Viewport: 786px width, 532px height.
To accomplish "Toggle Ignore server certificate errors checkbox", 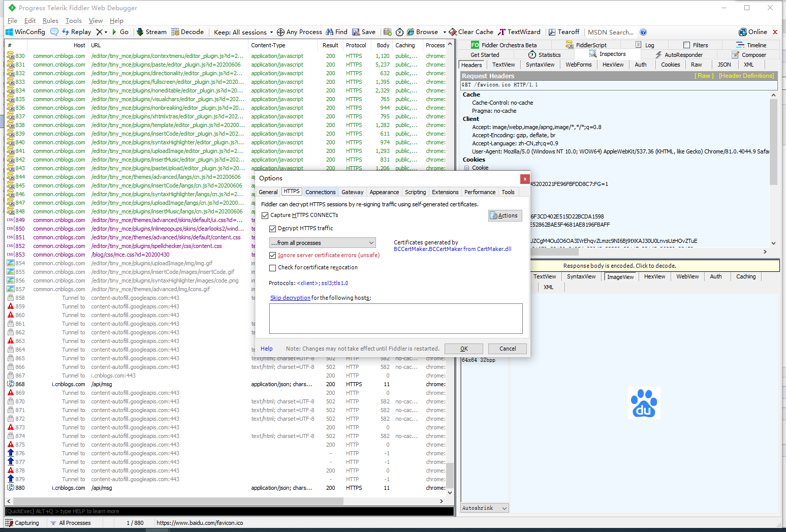I will click(x=273, y=255).
